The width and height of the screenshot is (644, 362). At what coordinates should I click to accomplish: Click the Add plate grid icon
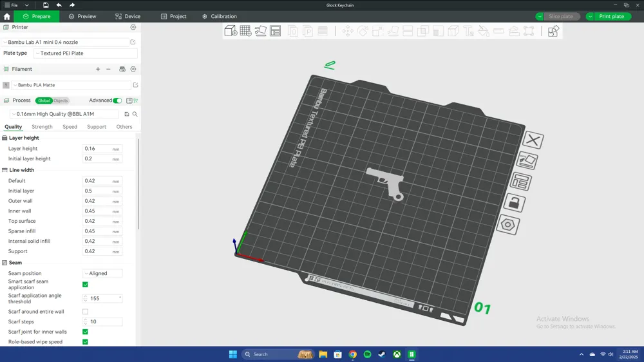(245, 31)
